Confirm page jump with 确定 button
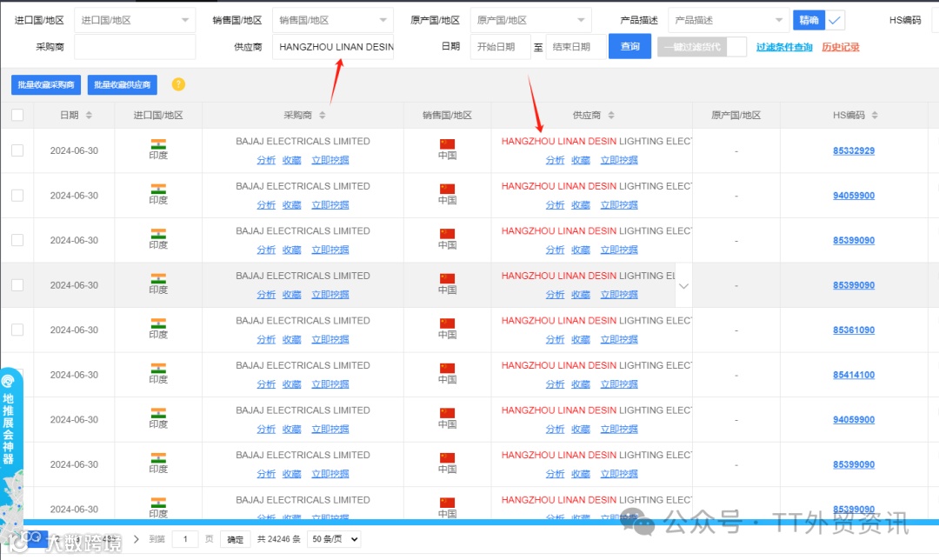This screenshot has height=560, width=939. tap(236, 539)
